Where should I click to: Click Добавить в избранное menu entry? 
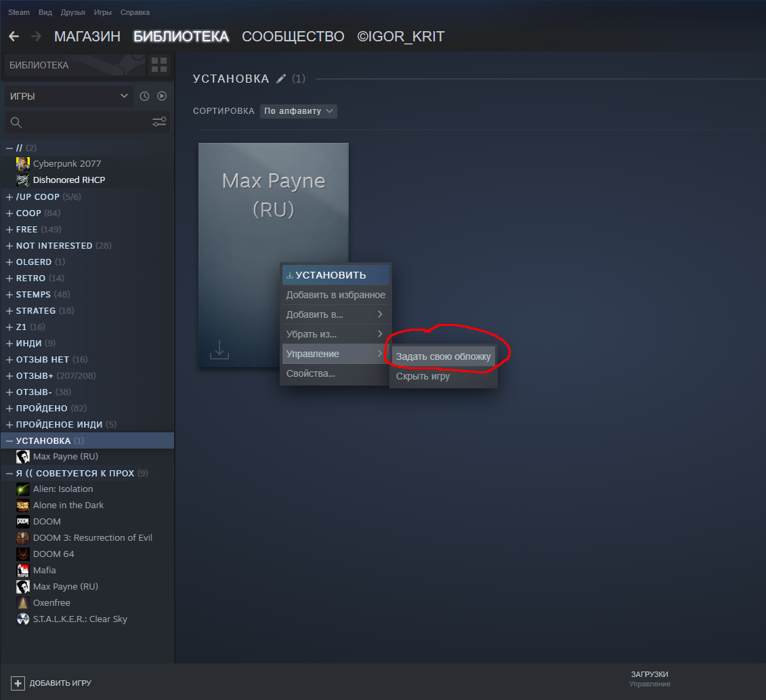[336, 295]
